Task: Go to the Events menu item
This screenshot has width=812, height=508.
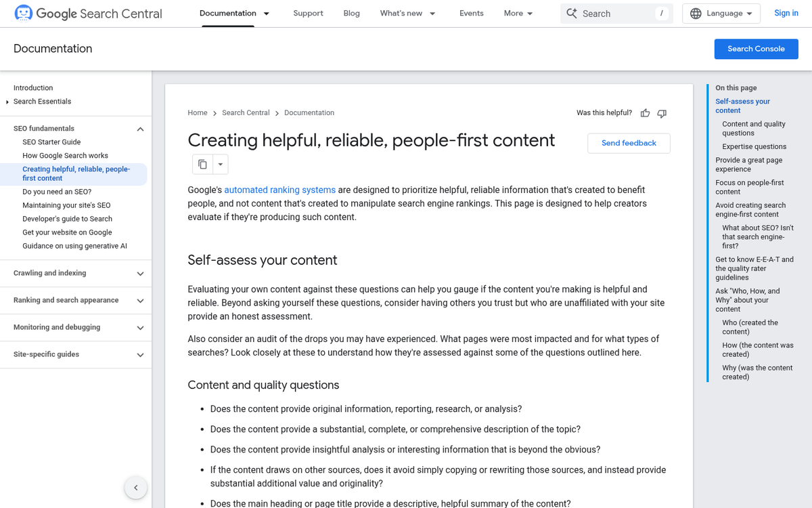Action: pos(471,13)
